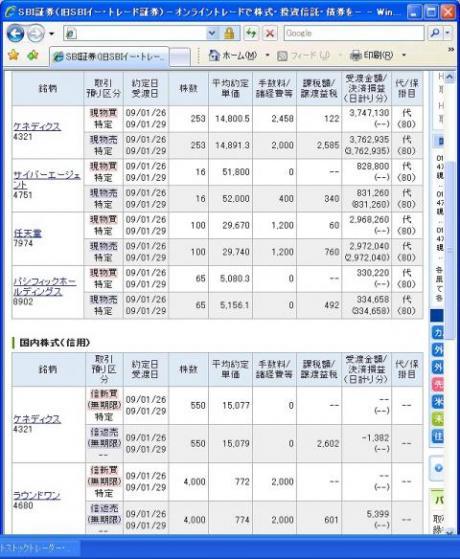
Task: Open the パシフィックホールディングス stock link
Action: pyautogui.click(x=45, y=287)
